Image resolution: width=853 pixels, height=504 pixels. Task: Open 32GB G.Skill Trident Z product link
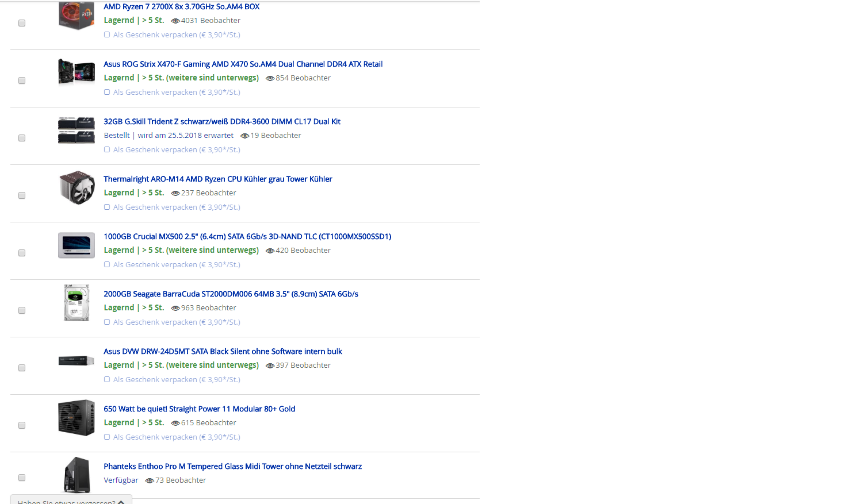[x=222, y=122]
